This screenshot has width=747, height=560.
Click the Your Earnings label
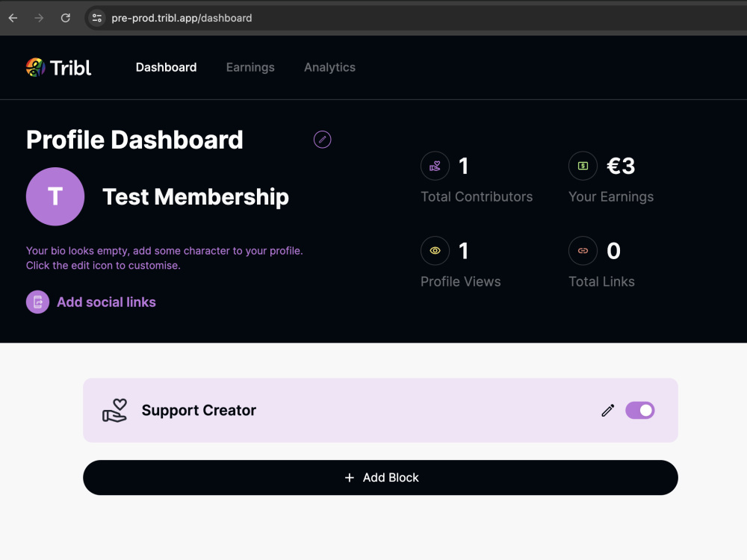611,196
